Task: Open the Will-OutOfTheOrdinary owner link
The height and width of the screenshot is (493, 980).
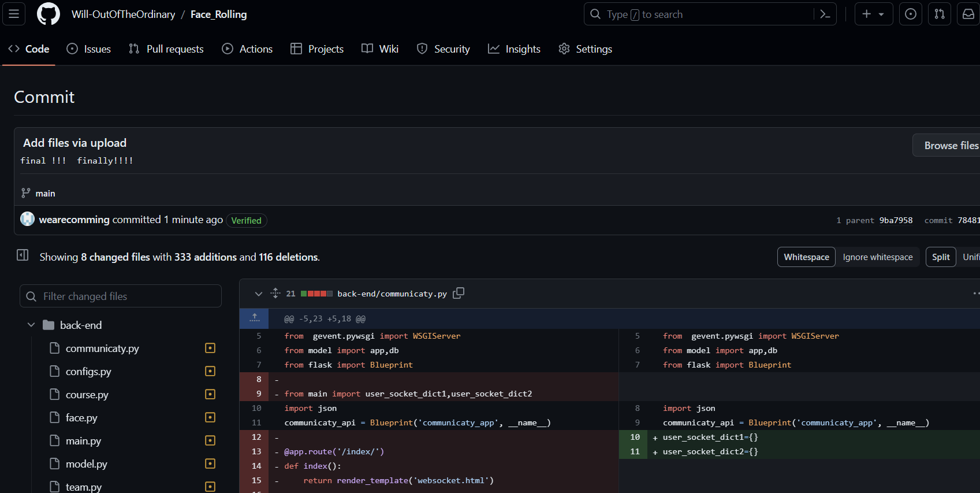Action: tap(123, 14)
